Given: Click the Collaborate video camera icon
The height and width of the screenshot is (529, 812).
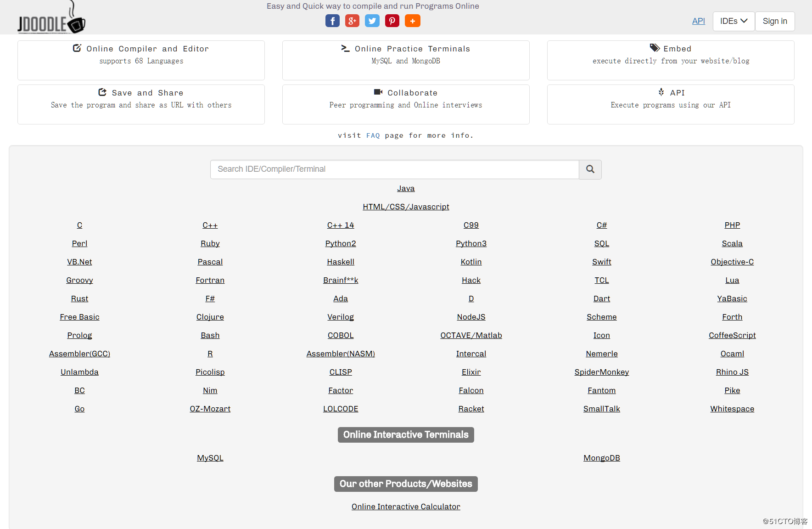Looking at the screenshot, I should point(378,92).
